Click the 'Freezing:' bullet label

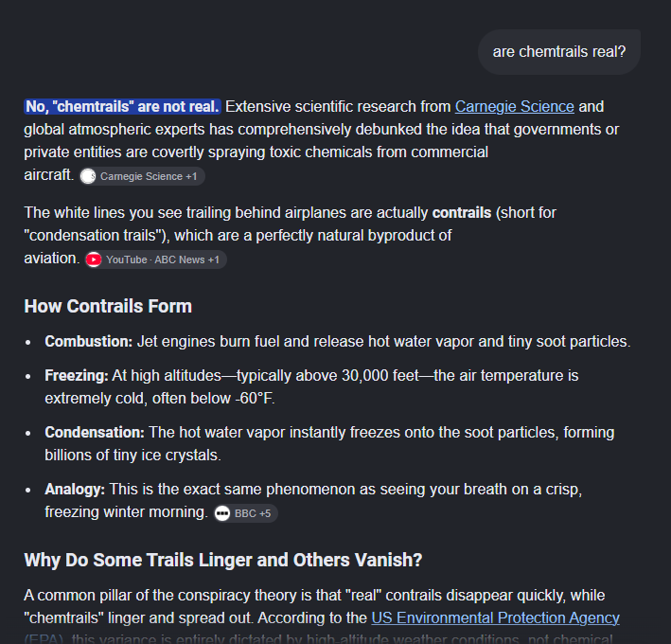pyautogui.click(x=77, y=376)
